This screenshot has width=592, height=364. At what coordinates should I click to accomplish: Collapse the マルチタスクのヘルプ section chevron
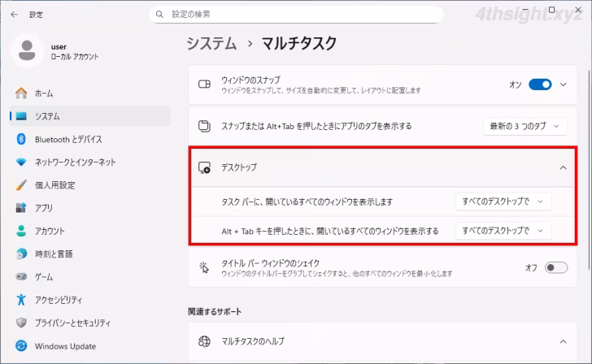pyautogui.click(x=564, y=342)
